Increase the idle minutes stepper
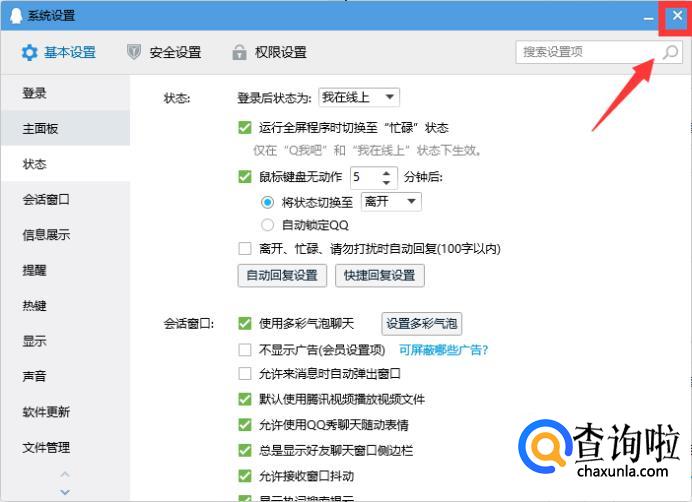 (x=386, y=173)
